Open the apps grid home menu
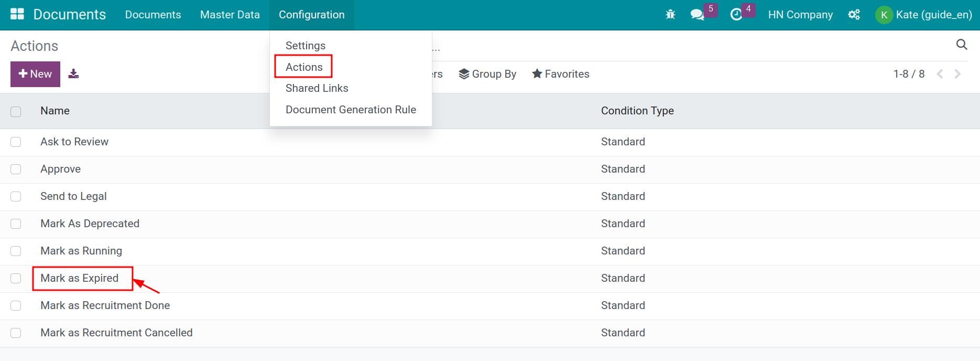This screenshot has width=980, height=361. 17,14
